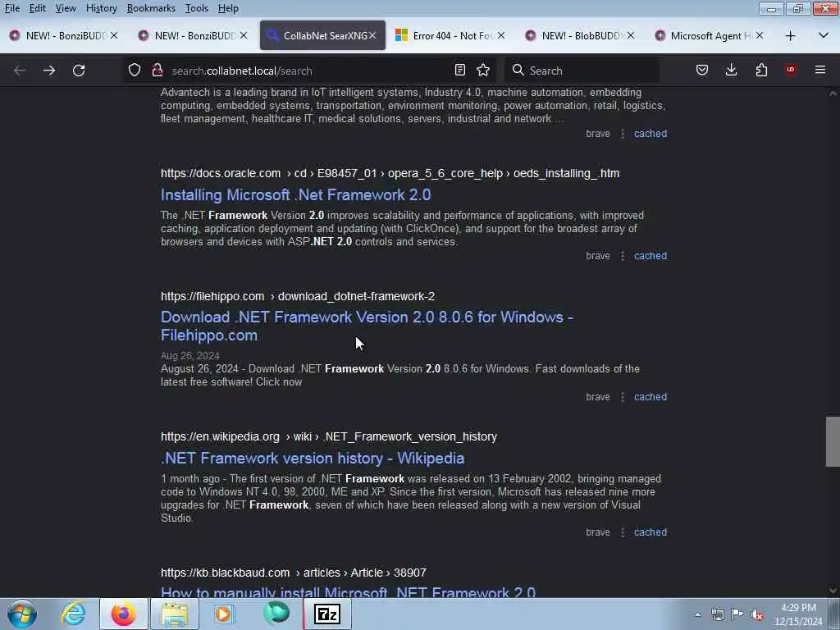The width and height of the screenshot is (840, 630).
Task: Open the Bookmarks menu
Action: 151,8
